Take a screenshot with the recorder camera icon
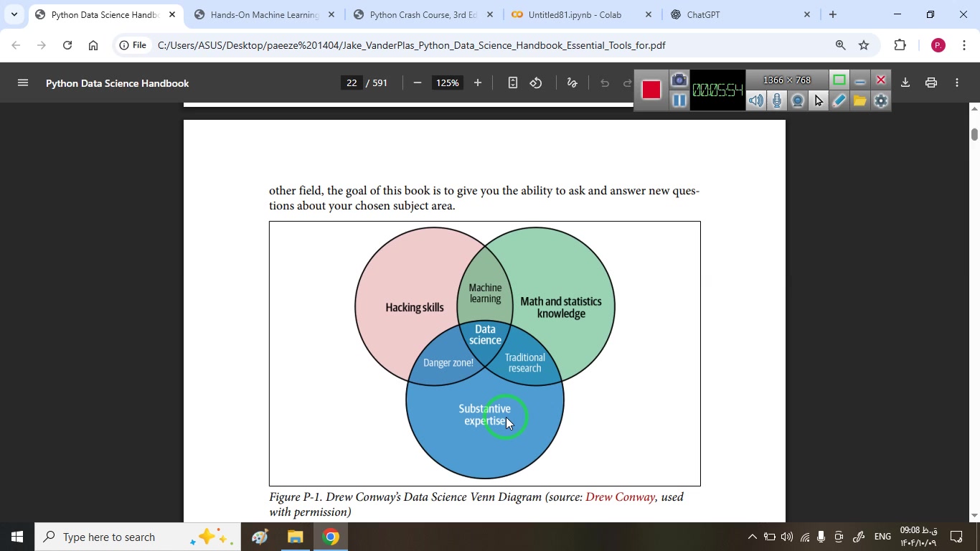The image size is (980, 551). (679, 80)
